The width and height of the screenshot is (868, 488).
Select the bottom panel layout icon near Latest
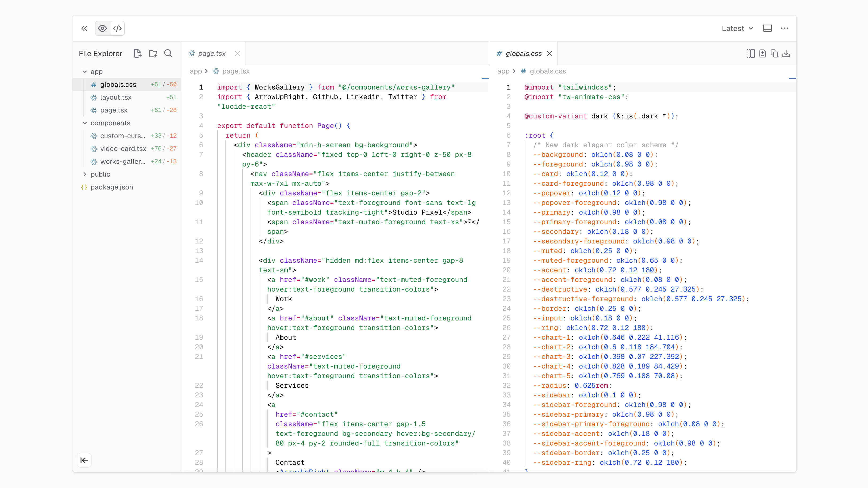click(x=767, y=28)
